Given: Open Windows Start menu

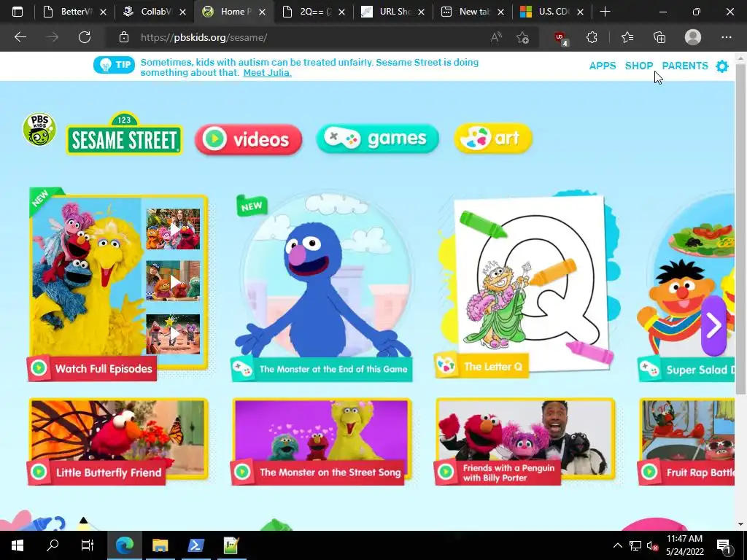Looking at the screenshot, I should pos(18,545).
